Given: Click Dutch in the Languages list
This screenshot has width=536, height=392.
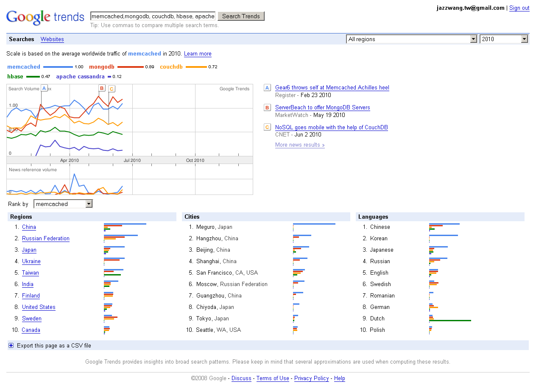Looking at the screenshot, I should pos(377,319).
